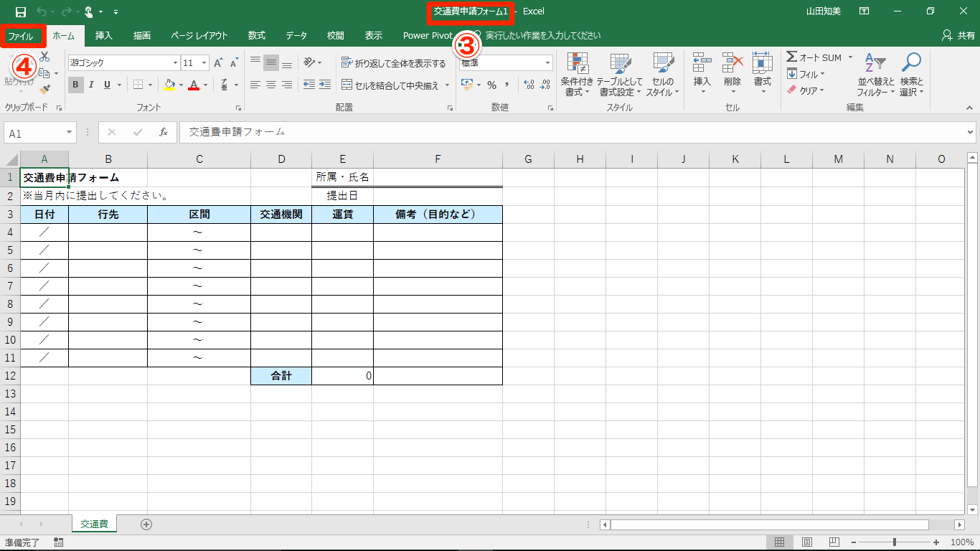The width and height of the screenshot is (980, 551).
Task: Undo the last action
Action: [x=41, y=11]
